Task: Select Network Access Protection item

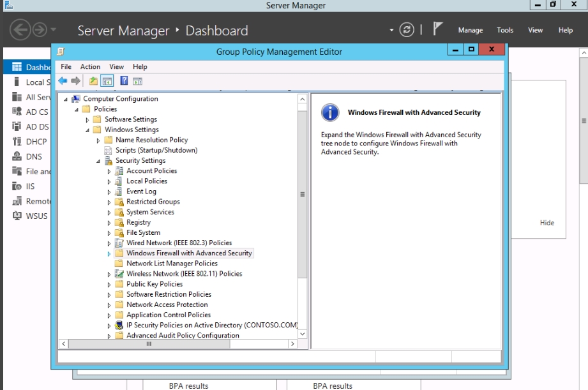Action: coord(167,304)
